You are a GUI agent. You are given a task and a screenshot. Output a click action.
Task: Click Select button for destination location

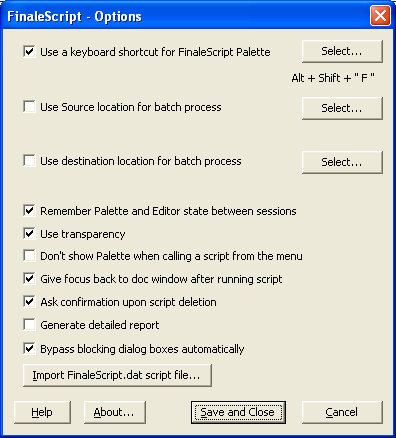click(342, 162)
